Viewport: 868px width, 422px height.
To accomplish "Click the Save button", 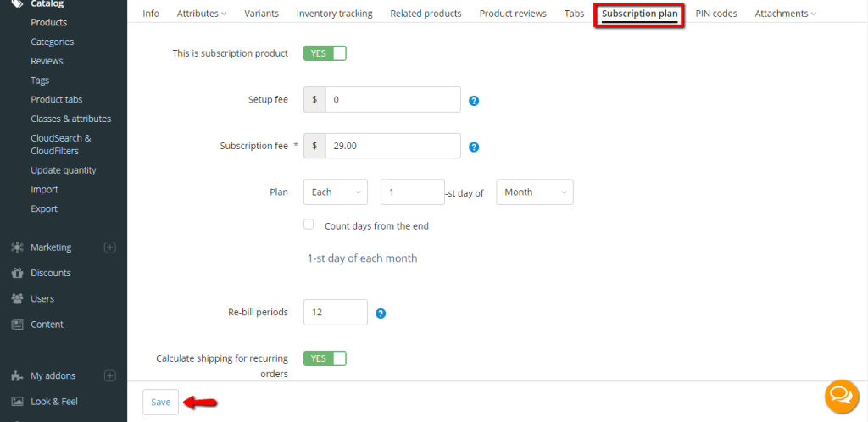I will click(160, 403).
